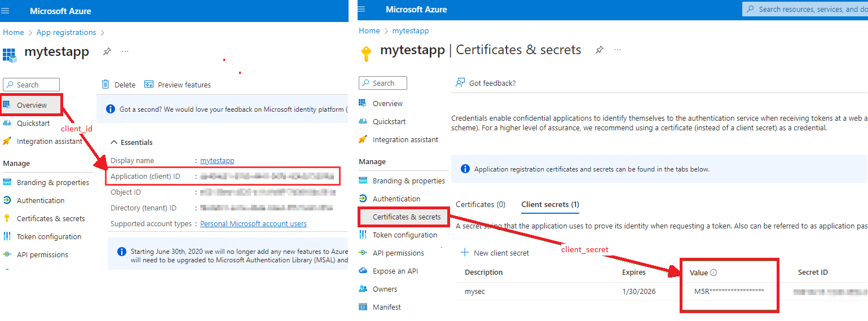Click Secret ID column header
The height and width of the screenshot is (321, 868).
813,272
